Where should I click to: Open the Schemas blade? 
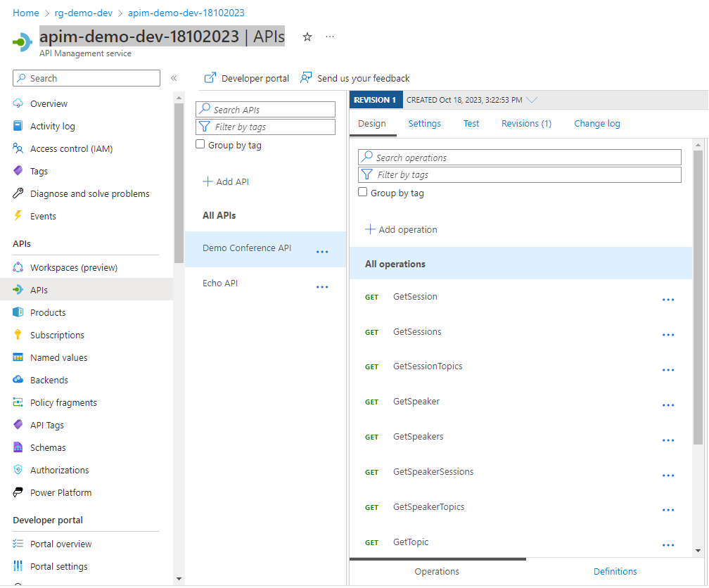(49, 447)
